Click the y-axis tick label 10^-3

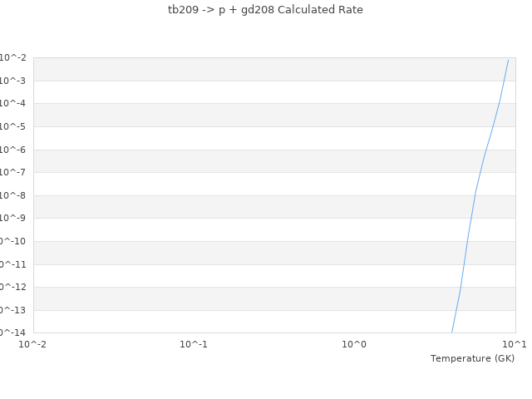point(13,81)
